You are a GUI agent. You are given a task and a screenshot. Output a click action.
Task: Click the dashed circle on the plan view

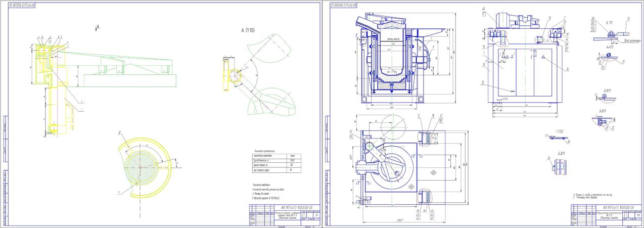394,128
